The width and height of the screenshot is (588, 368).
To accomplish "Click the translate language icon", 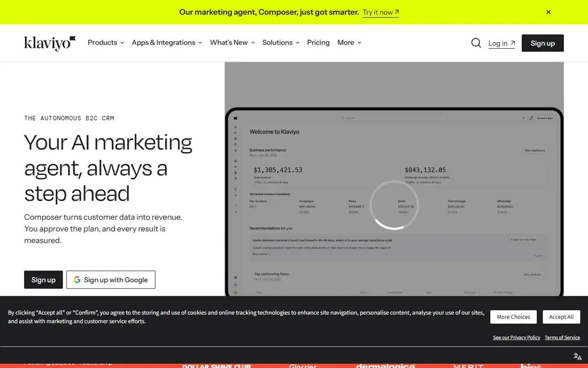I will (x=577, y=356).
